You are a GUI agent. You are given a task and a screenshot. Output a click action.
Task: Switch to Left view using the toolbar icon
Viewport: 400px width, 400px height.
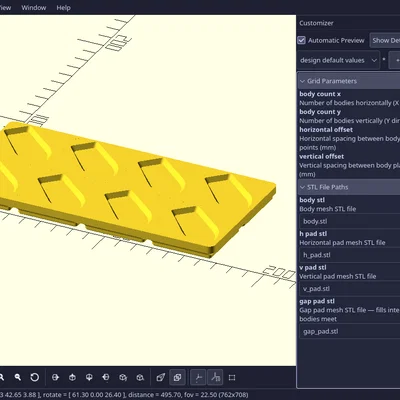click(106, 377)
